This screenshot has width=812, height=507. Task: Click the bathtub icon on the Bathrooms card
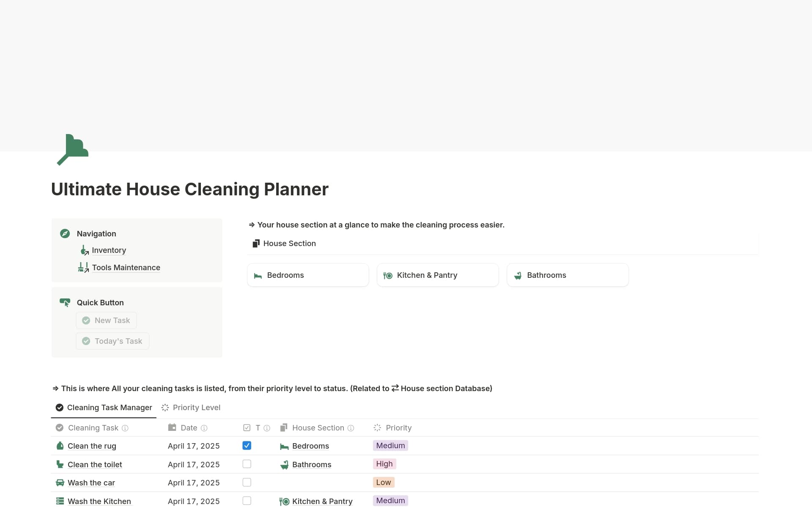[518, 275]
